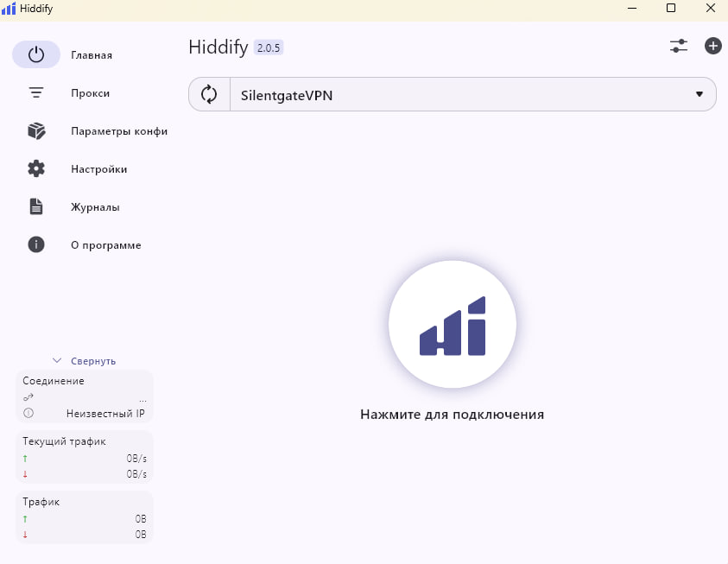Open the Прокси filter-lines icon
Image resolution: width=728 pixels, height=564 pixels.
[x=36, y=92]
